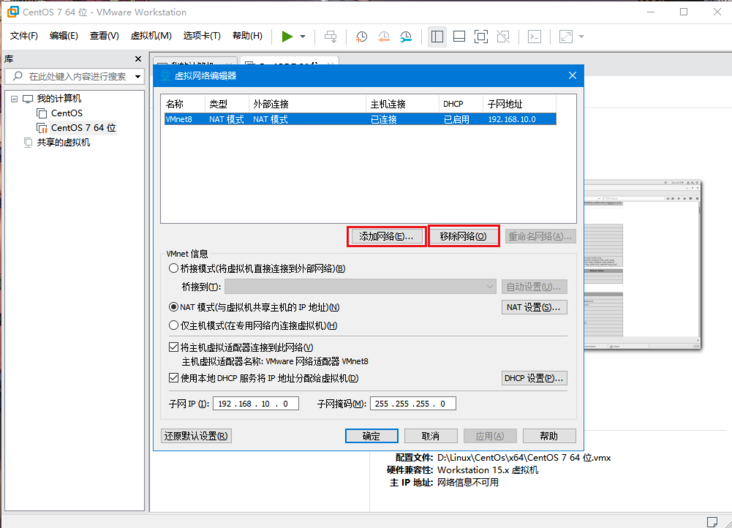Viewport: 732px width, 528px height.
Task: Click the 类型 column header
Action: (226, 104)
